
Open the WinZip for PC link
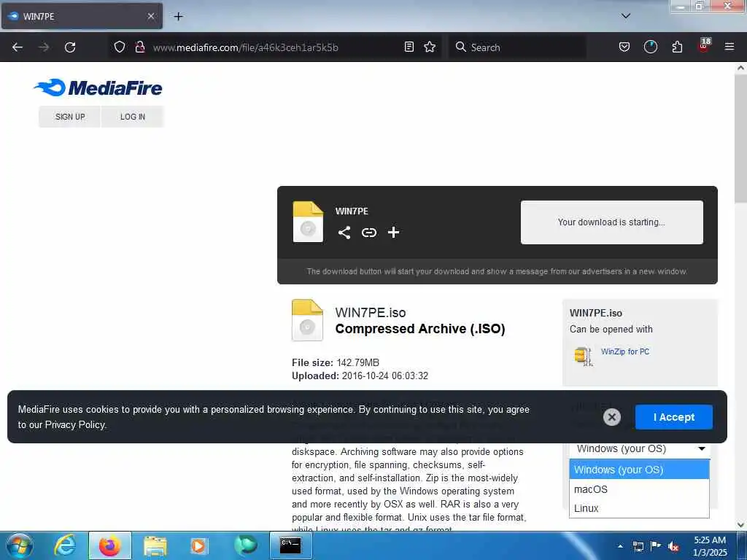pyautogui.click(x=624, y=351)
